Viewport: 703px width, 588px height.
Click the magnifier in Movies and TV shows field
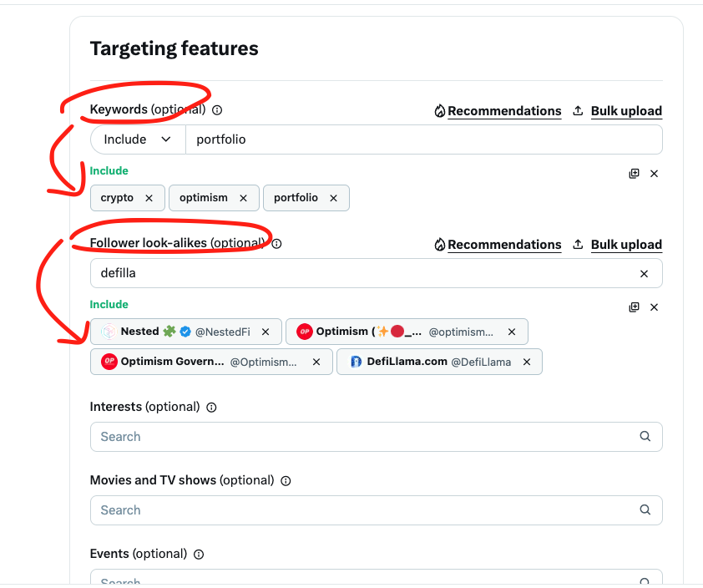click(x=645, y=509)
